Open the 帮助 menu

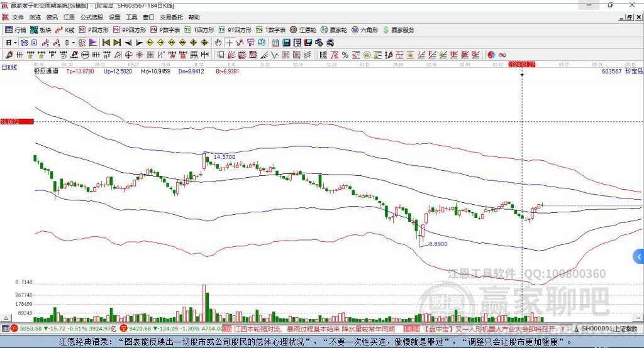tap(194, 17)
